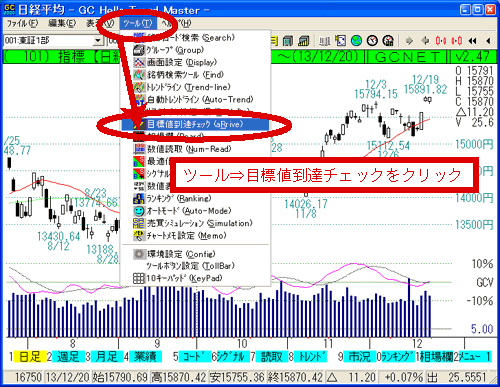Click the bar chart window toolbar icon

(303, 41)
